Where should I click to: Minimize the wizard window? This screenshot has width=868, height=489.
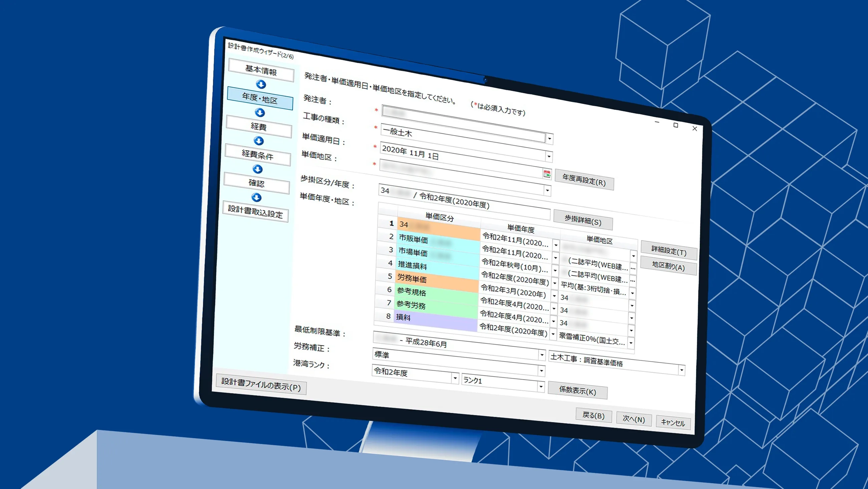(657, 122)
